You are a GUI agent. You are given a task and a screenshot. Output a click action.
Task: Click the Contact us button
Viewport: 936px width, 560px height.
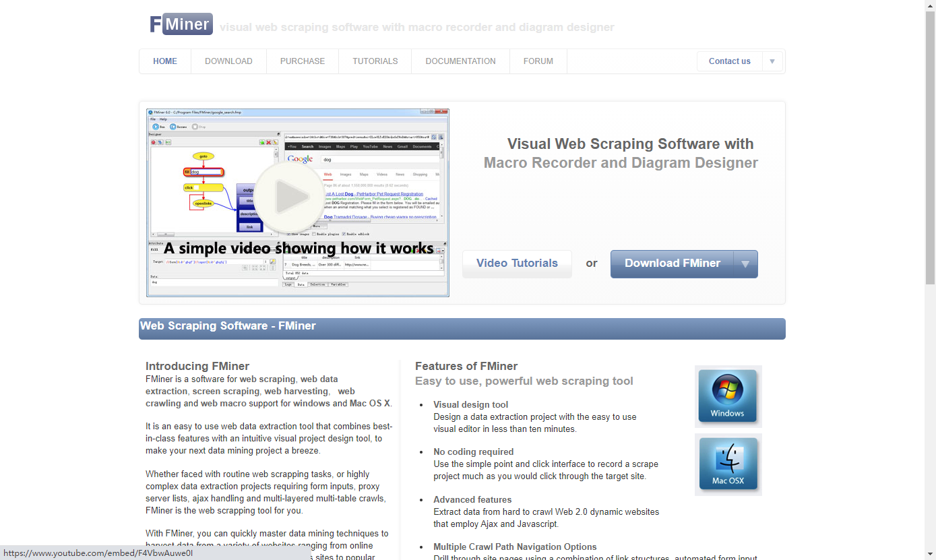coord(730,61)
